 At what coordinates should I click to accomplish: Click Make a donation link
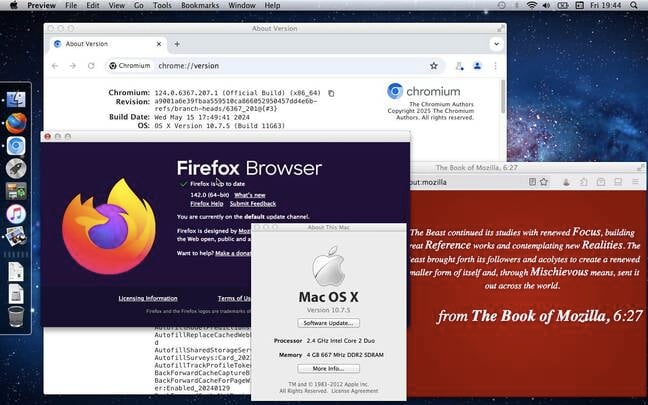[x=233, y=253]
